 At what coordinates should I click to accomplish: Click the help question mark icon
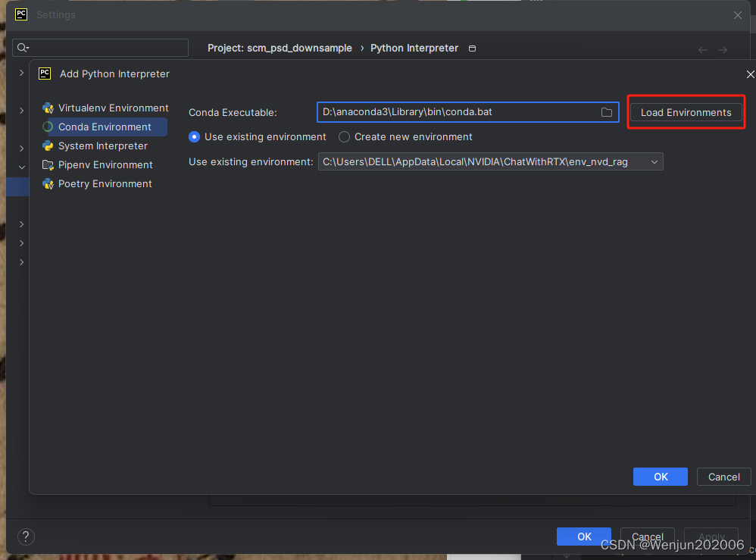coord(26,537)
